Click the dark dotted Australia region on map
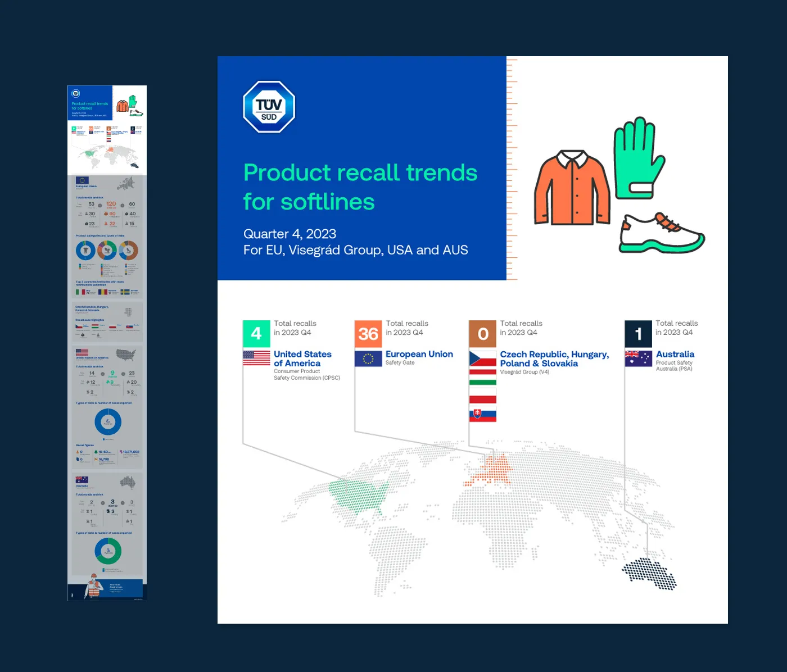 click(x=650, y=574)
